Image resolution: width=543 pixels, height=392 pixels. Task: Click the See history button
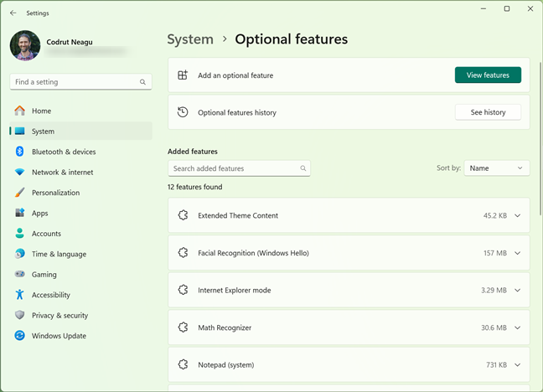pos(488,112)
